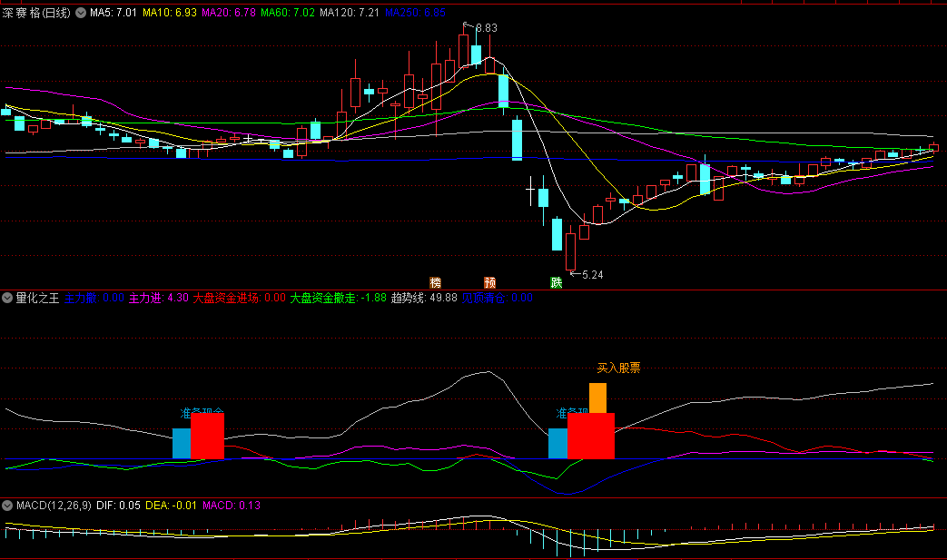Click the DIF: 0.05 value

point(118,505)
